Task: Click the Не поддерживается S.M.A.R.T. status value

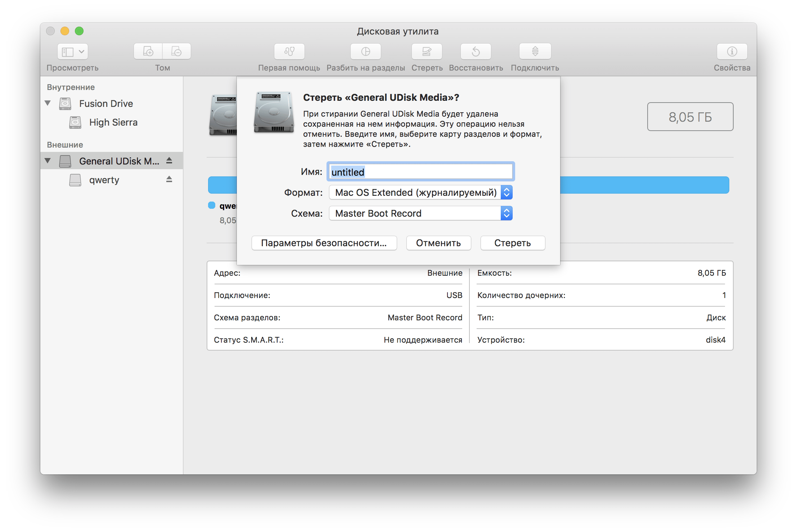Action: coord(423,340)
